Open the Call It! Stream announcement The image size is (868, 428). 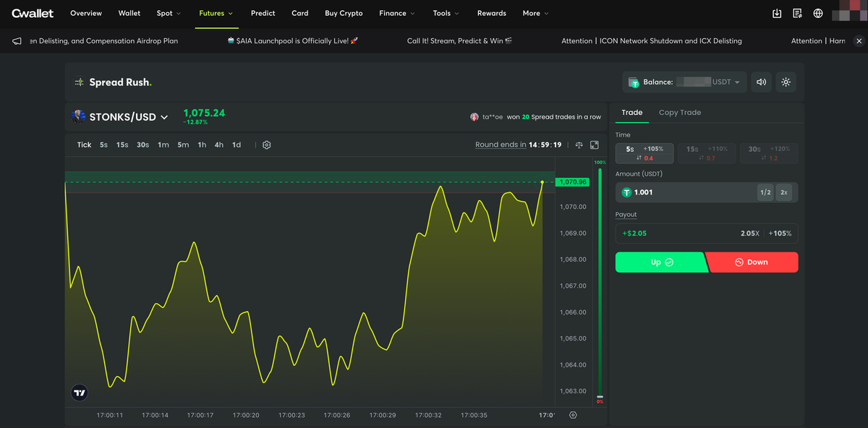(x=459, y=41)
